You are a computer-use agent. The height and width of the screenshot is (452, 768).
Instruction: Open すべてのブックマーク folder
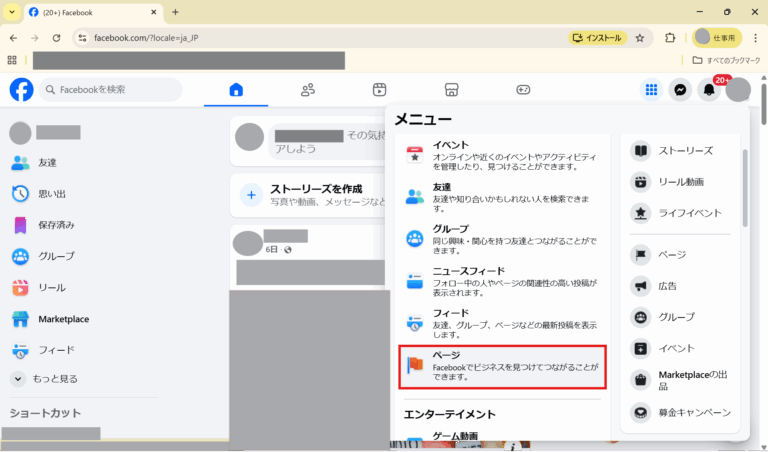coord(726,60)
